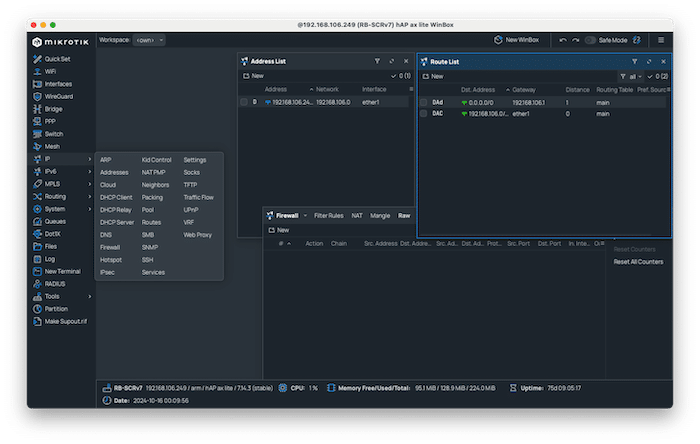Image resolution: width=700 pixels, height=444 pixels.
Task: Expand the MPLS submenu
Action: click(x=89, y=184)
